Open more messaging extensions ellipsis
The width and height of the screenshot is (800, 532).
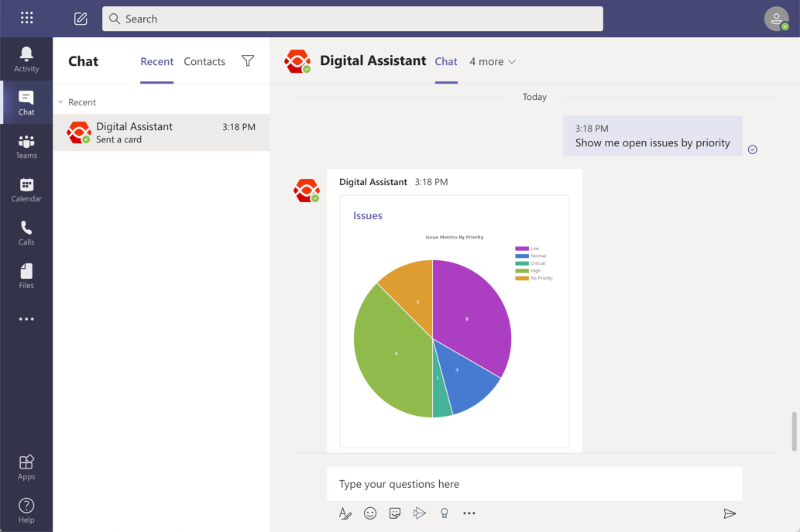pos(469,513)
